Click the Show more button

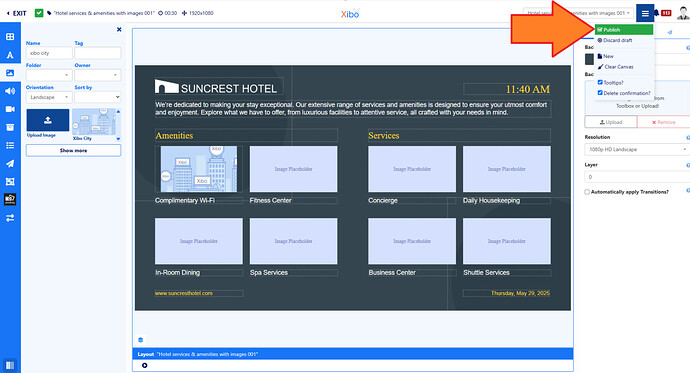tap(73, 150)
